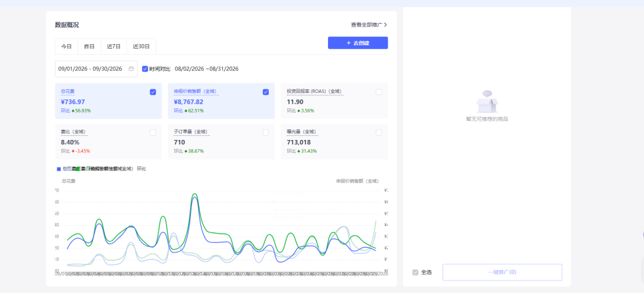Viewport: 644px width, 293px height.
Task: Uncheck the 总花费 metric checkbox
Action: (x=153, y=92)
